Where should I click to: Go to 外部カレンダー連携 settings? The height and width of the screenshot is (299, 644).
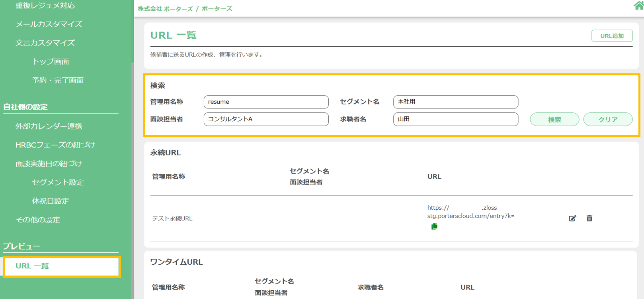[x=49, y=126]
